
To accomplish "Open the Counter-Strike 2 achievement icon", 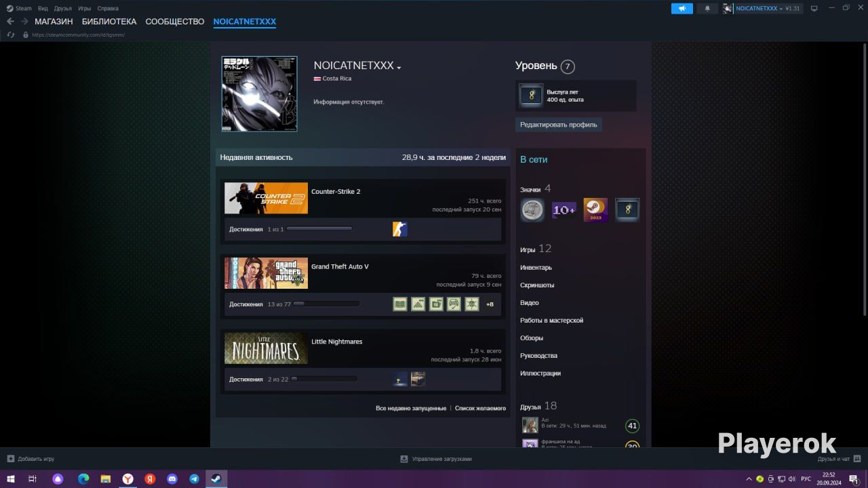I will pos(400,229).
